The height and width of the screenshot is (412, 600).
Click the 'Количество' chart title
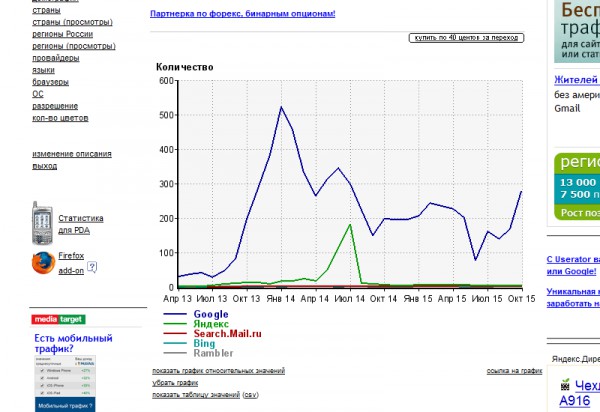pos(184,67)
